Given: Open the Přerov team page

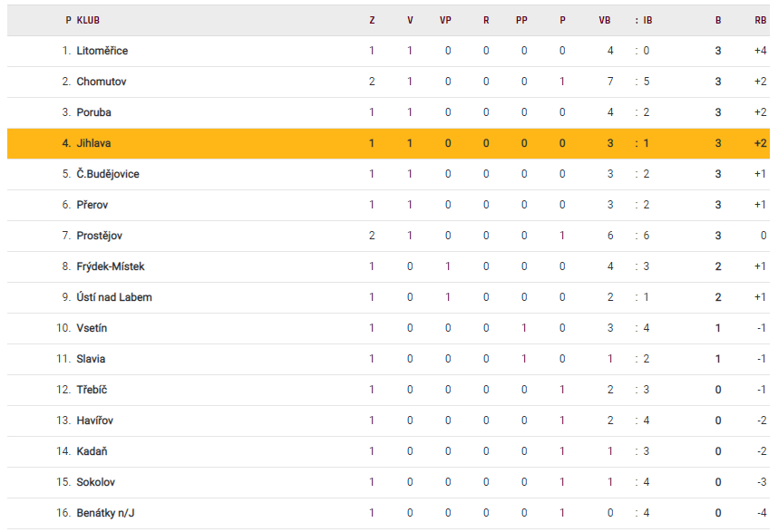Looking at the screenshot, I should [93, 205].
